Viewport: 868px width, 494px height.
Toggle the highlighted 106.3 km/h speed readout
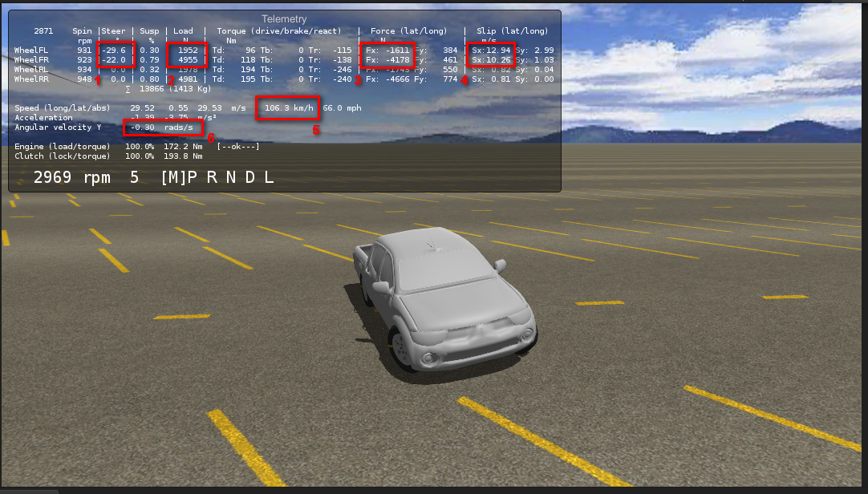coord(288,107)
